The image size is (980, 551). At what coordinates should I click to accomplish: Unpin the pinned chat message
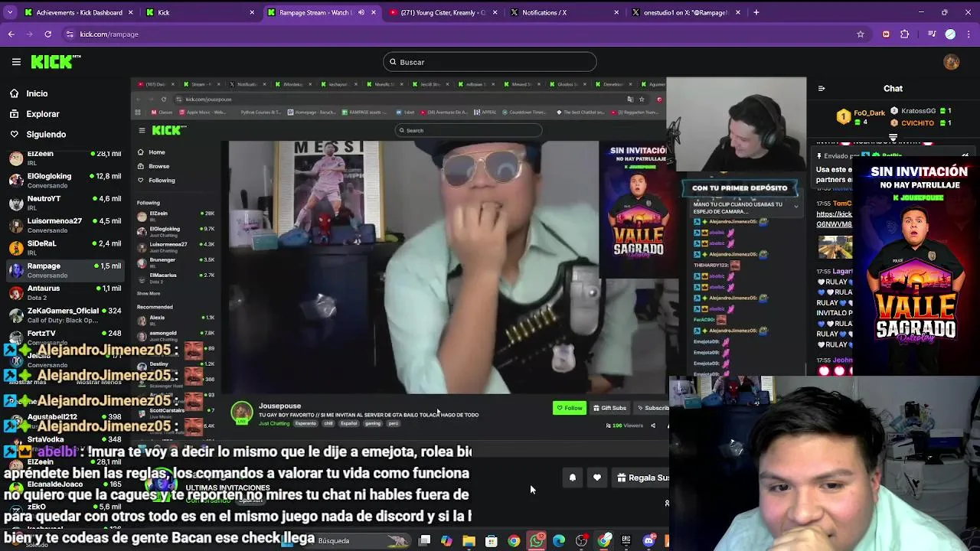965,155
